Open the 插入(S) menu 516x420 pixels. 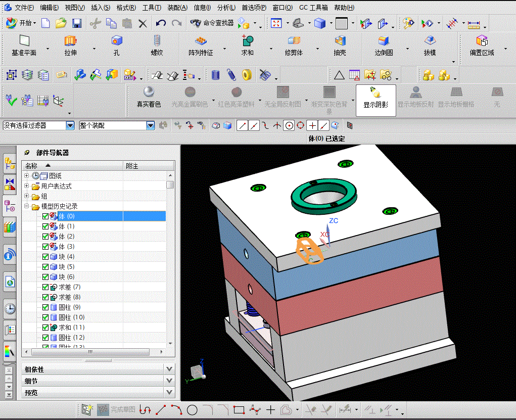(101, 7)
